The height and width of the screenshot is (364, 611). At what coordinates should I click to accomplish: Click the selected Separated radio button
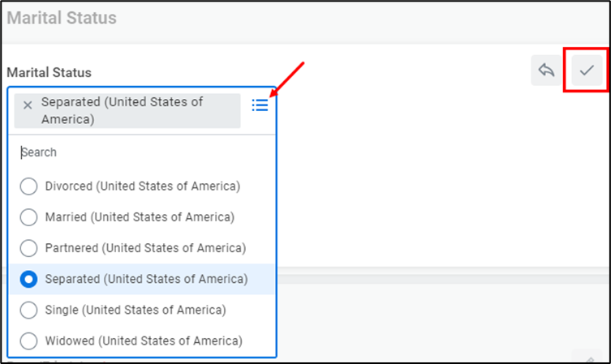point(28,279)
